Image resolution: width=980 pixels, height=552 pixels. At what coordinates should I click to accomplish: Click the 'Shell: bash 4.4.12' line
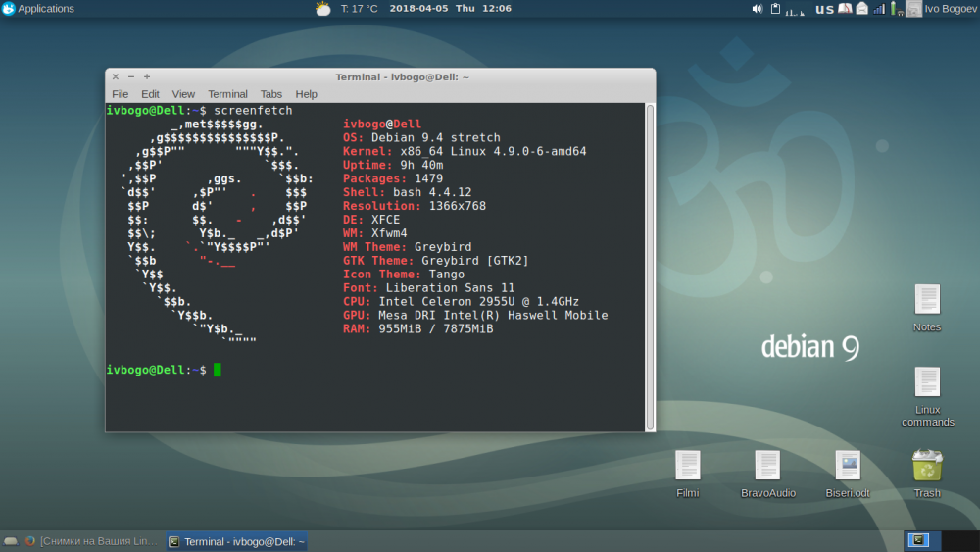[407, 192]
